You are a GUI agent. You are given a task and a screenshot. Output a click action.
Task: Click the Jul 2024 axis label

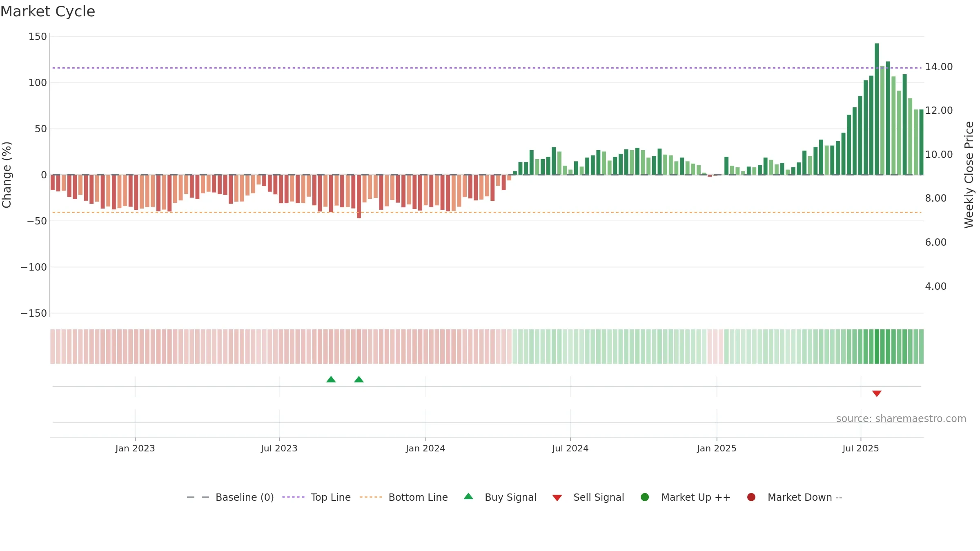[x=570, y=449]
